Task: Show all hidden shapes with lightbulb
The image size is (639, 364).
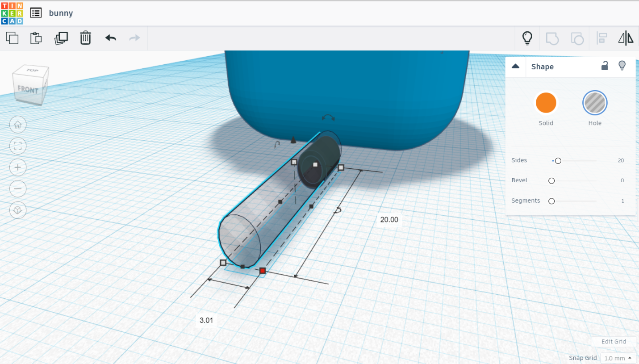Action: point(527,38)
